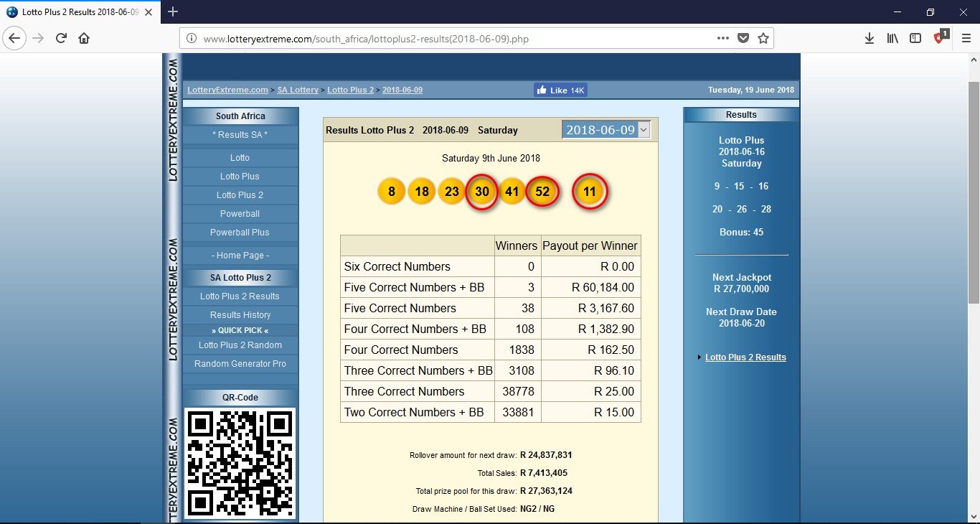This screenshot has height=524, width=980.
Task: Click the yellow ball number 41
Action: [x=512, y=192]
